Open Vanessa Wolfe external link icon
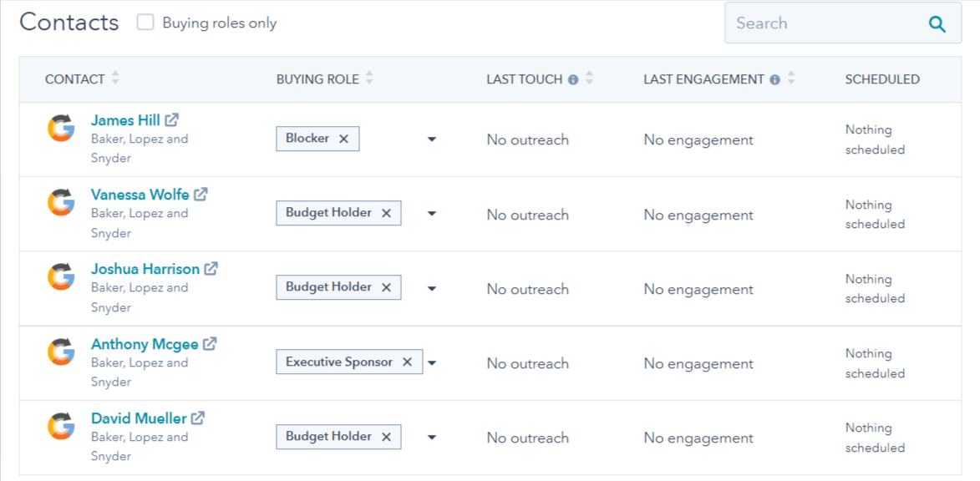This screenshot has height=481, width=980. 201,195
